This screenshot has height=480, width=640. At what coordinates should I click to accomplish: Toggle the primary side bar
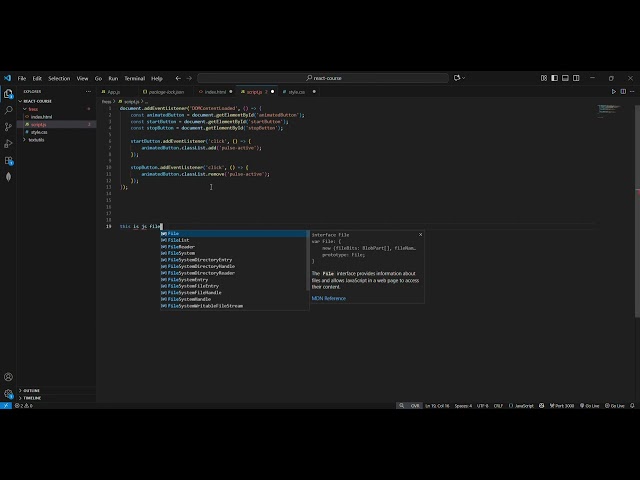554,78
